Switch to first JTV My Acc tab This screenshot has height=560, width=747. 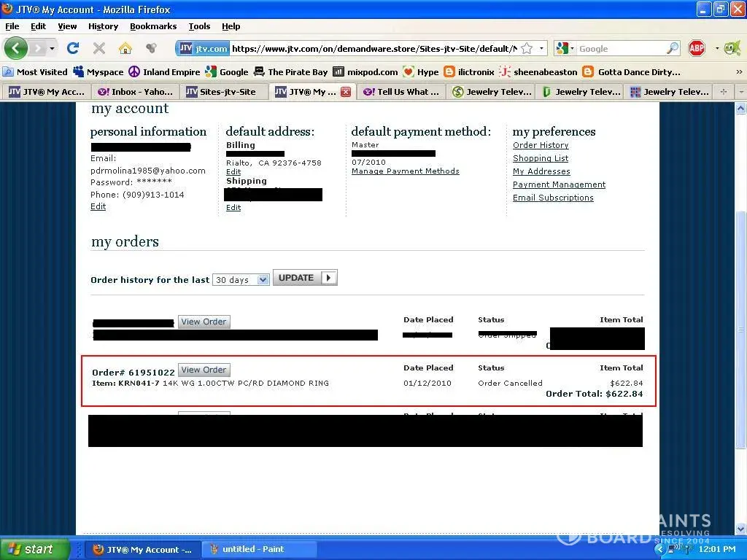(x=46, y=91)
